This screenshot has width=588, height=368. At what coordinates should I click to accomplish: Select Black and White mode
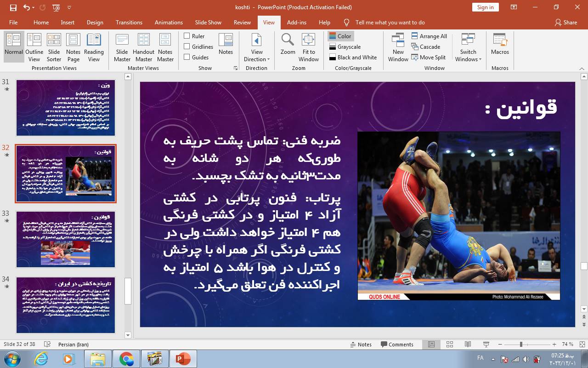pos(353,57)
